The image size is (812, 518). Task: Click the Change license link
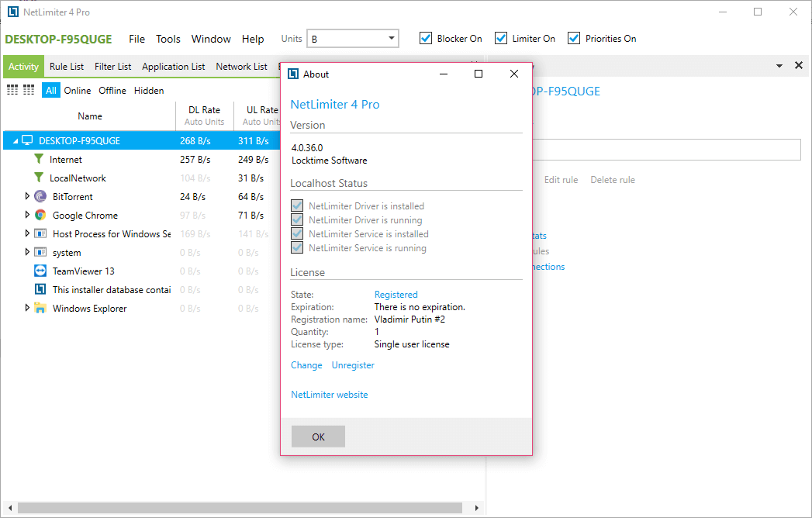point(306,365)
